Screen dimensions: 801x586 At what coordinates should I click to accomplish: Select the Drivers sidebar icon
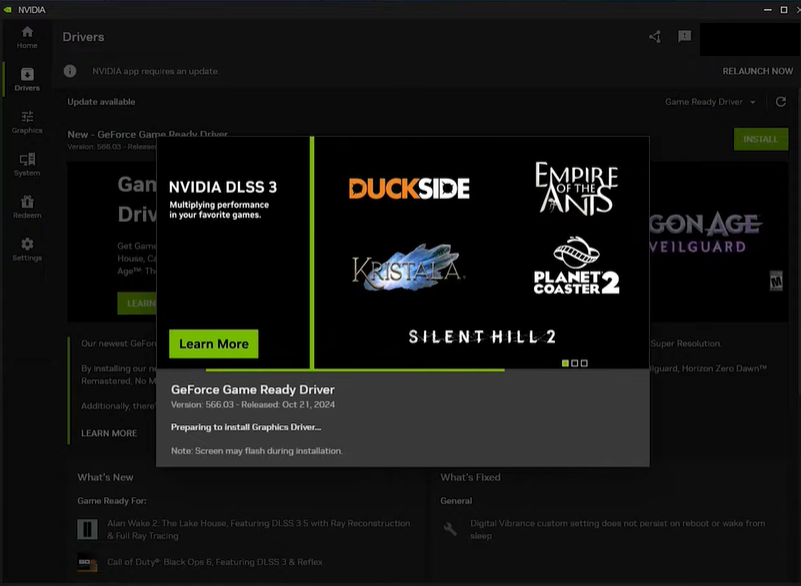[27, 75]
